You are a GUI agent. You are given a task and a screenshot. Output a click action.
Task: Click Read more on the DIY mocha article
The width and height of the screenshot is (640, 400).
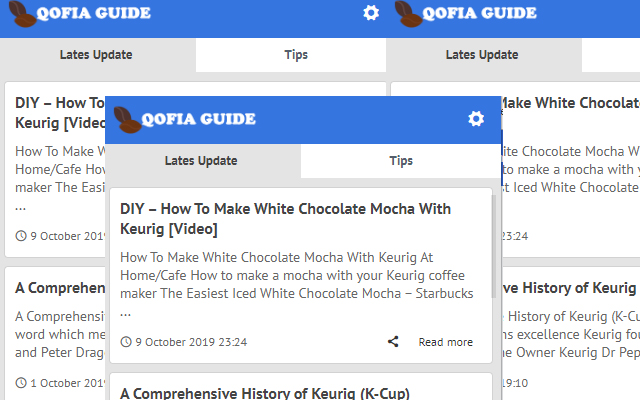[x=446, y=342]
